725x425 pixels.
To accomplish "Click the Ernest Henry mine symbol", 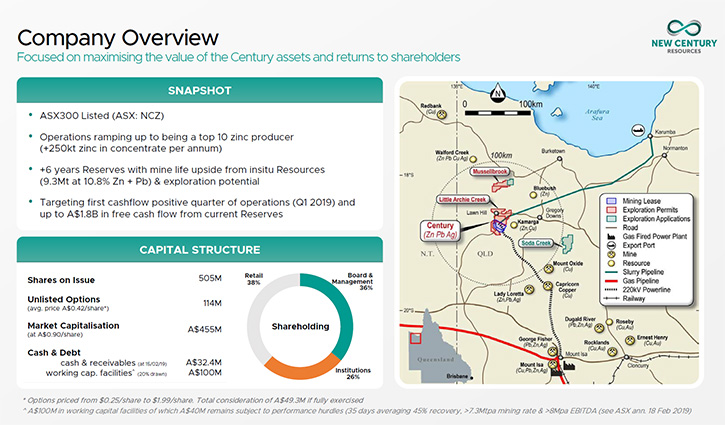I will point(630,340).
